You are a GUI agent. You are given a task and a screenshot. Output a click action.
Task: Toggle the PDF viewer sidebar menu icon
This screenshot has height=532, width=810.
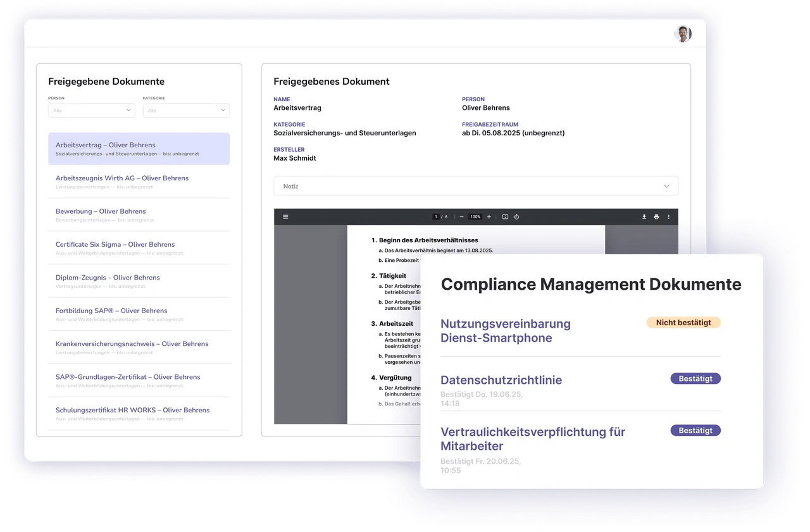pos(285,217)
